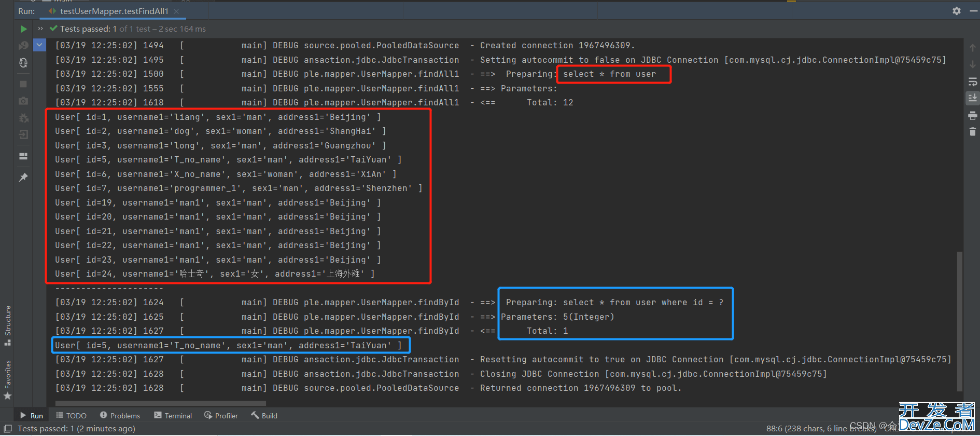Toggle soft-wrap for console output

click(x=973, y=81)
